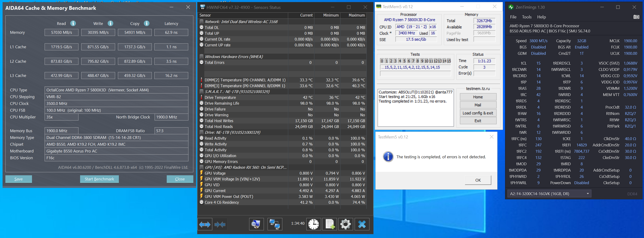Open the File menu in ZenTimings
644x238 pixels.
pyautogui.click(x=513, y=17)
